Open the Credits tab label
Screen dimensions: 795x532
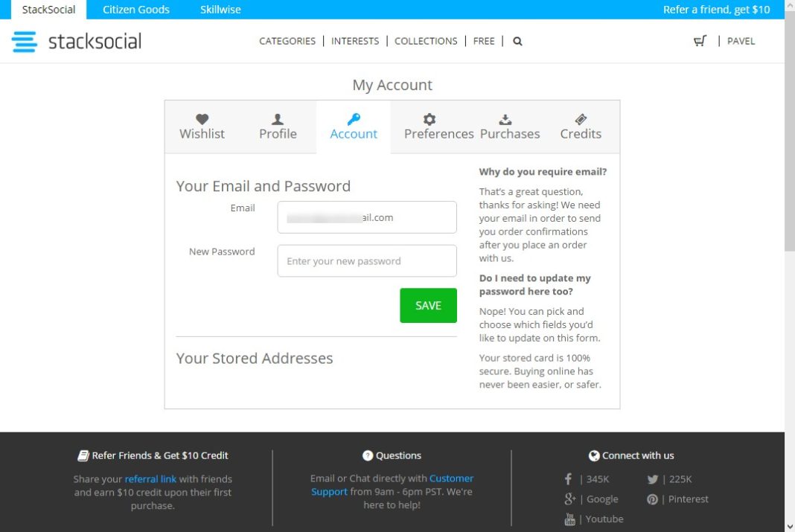(581, 134)
